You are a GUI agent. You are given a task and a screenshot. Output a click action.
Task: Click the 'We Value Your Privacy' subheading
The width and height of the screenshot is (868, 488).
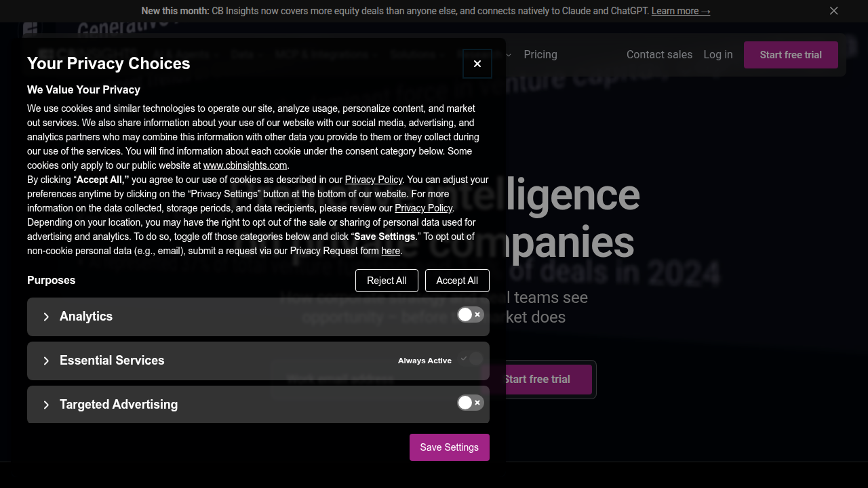[x=83, y=90]
